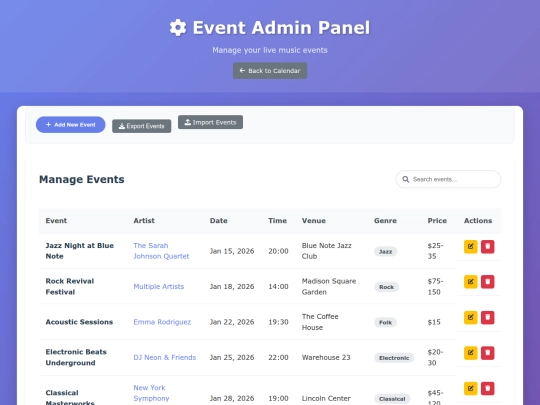Screen dimensions: 540x405
Task: Click the Jan 25, 2026 date cell
Action: (x=232, y=357)
